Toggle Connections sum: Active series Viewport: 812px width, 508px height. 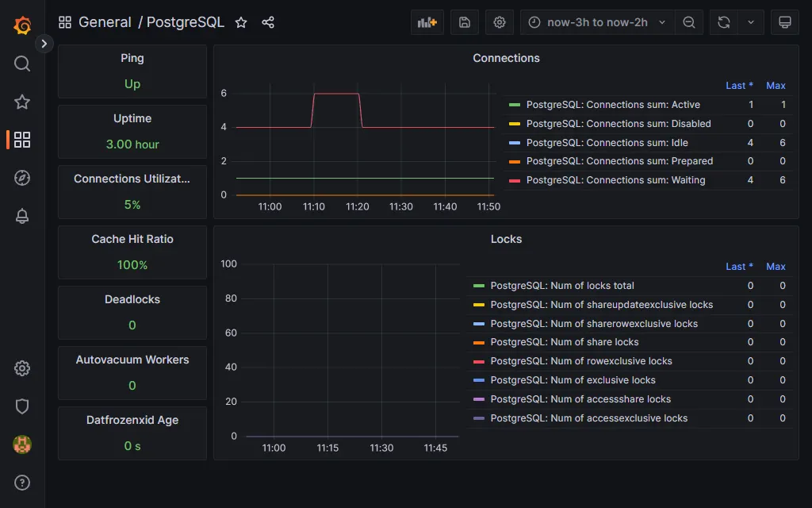point(613,105)
